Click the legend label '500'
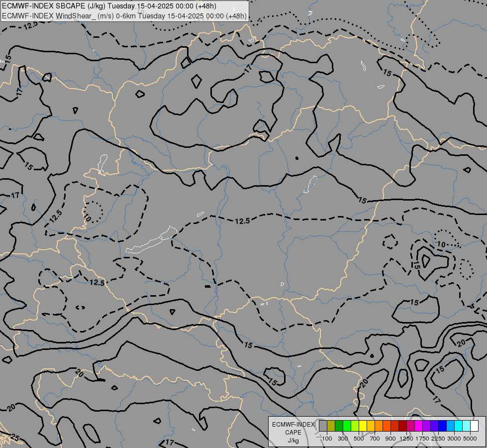Image resolution: width=487 pixels, height=448 pixels. 359,439
